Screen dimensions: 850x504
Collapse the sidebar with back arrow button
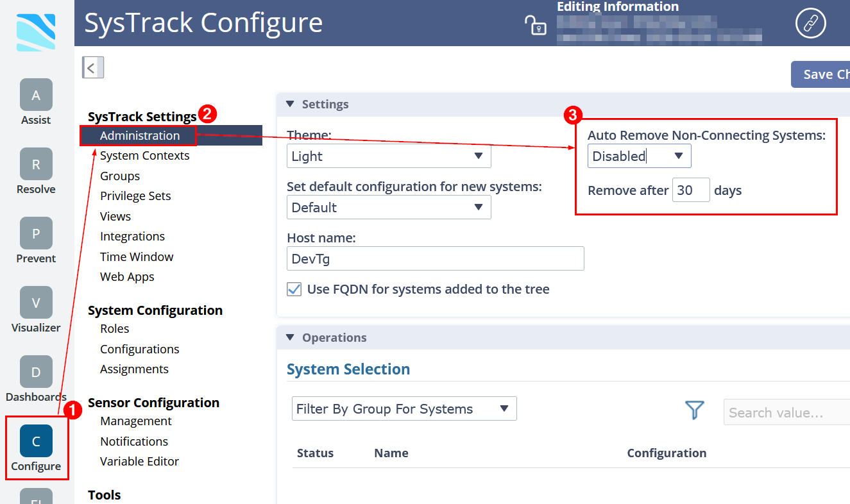[92, 67]
